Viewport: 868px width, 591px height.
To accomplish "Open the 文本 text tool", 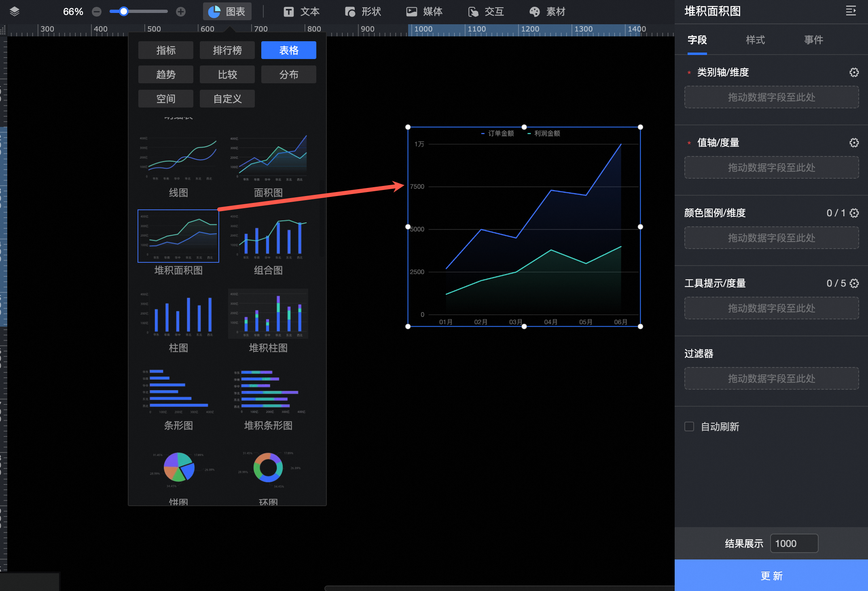I will (302, 12).
